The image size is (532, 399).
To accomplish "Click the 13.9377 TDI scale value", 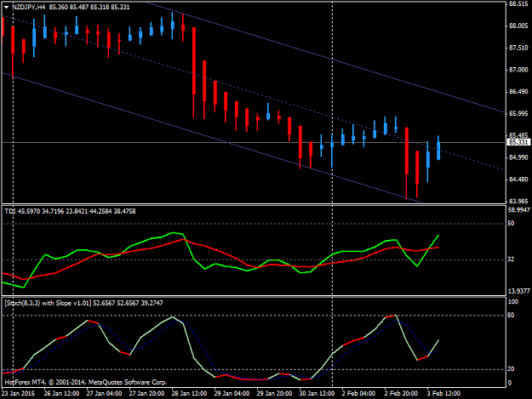I will click(x=519, y=291).
